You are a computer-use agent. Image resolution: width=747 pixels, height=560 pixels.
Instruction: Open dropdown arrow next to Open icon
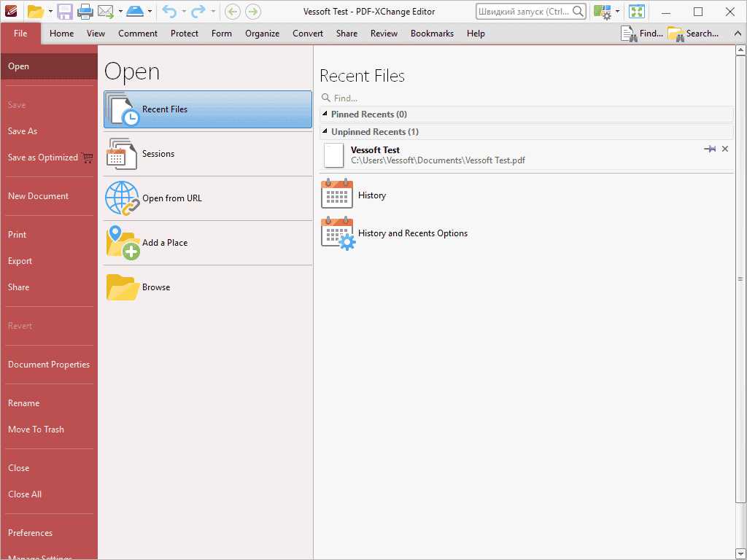[50, 12]
